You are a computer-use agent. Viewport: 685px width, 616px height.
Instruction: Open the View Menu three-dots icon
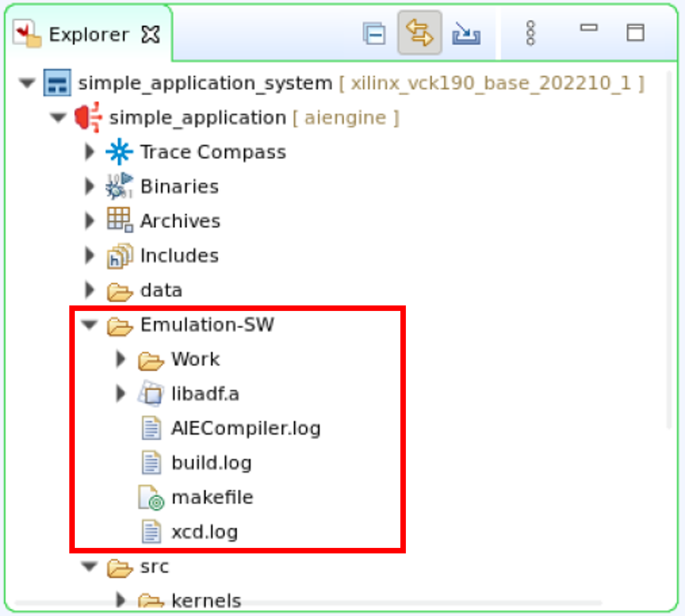pos(530,33)
